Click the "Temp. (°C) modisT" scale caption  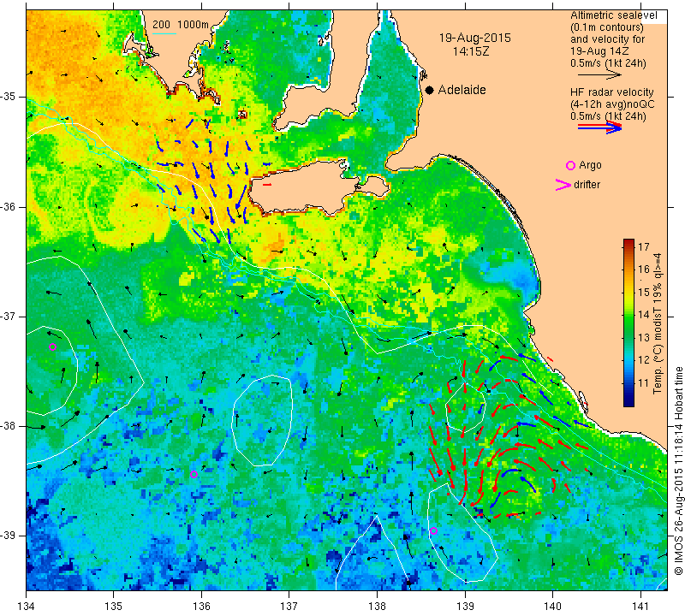[657, 324]
